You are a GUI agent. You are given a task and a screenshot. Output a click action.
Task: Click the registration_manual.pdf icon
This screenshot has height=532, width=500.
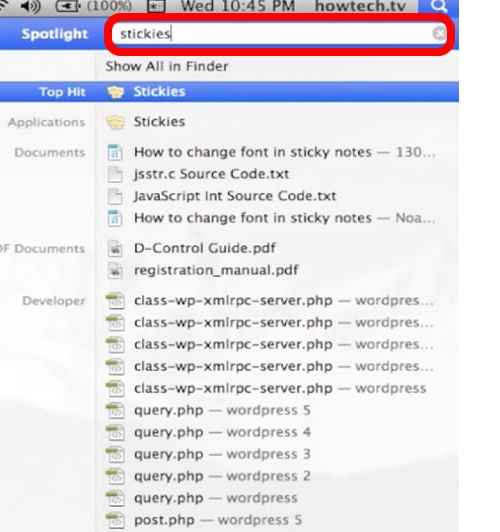click(x=115, y=271)
